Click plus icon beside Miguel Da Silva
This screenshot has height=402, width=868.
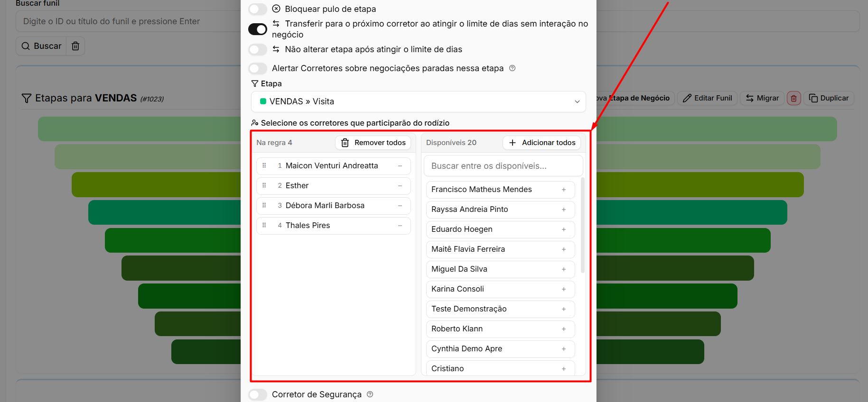coord(564,269)
